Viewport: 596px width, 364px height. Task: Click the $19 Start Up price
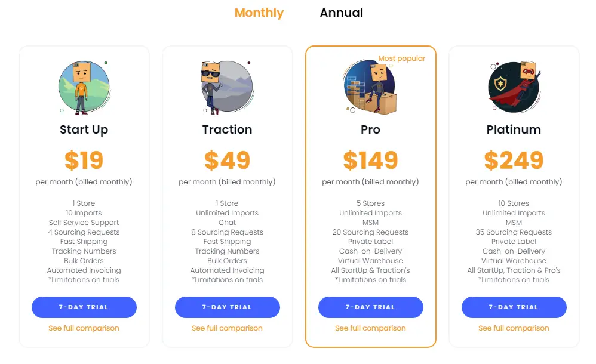tap(84, 160)
